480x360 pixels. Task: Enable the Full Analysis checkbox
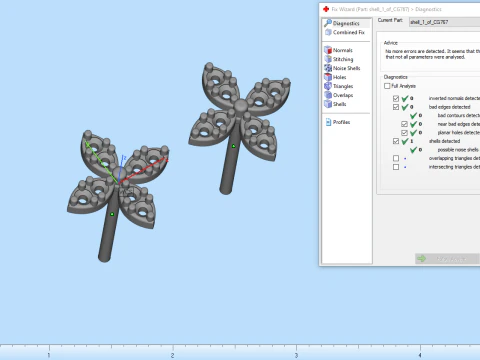387,86
